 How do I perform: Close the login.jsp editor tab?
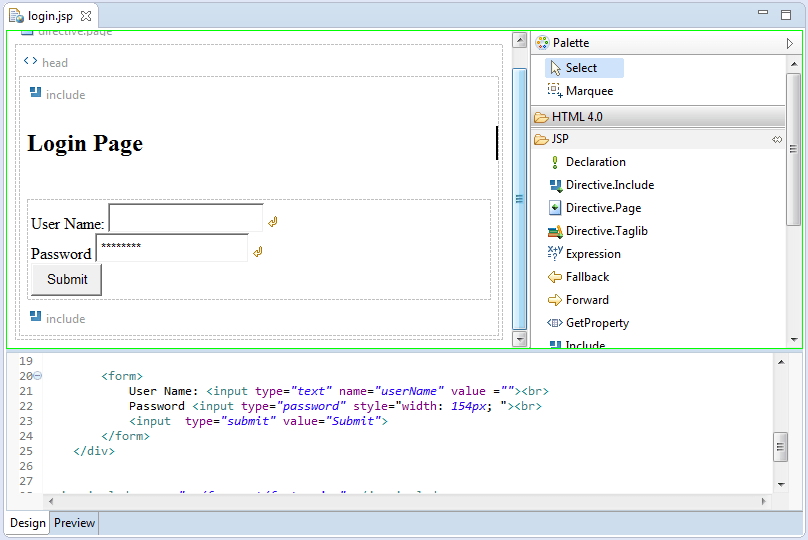86,16
